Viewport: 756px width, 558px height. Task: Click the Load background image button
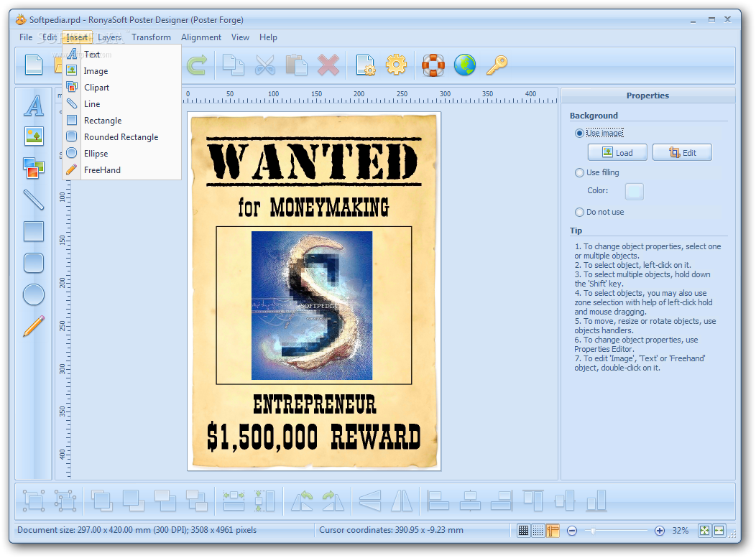(x=617, y=152)
